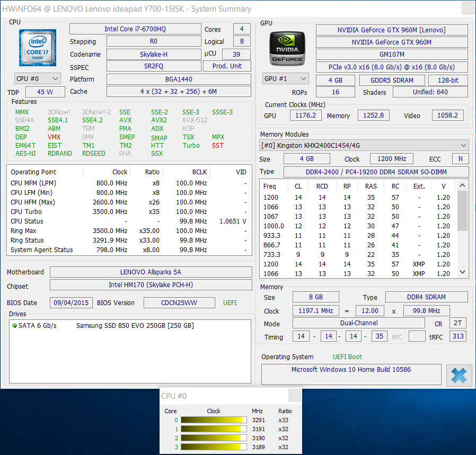Click the Intel HM170 chipset field
476x455 pixels.
tap(151, 285)
